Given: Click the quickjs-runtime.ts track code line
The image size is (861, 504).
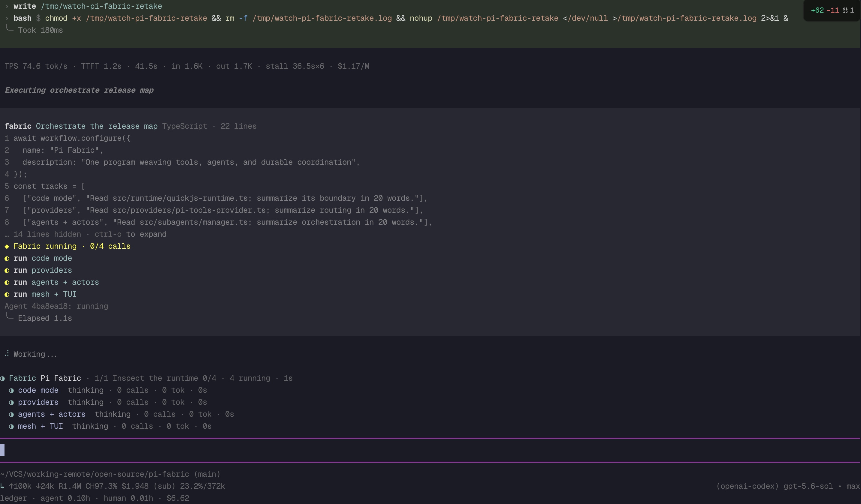Looking at the screenshot, I should click(x=225, y=198).
